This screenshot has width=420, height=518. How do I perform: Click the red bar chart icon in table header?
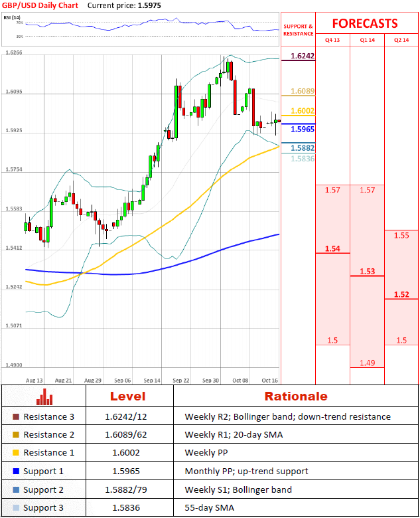point(44,396)
